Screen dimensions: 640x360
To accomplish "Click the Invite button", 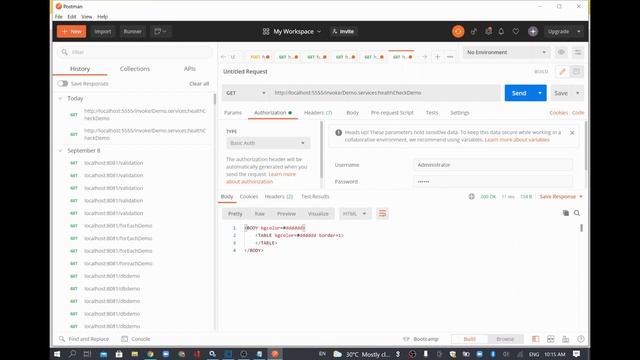I will (x=343, y=31).
